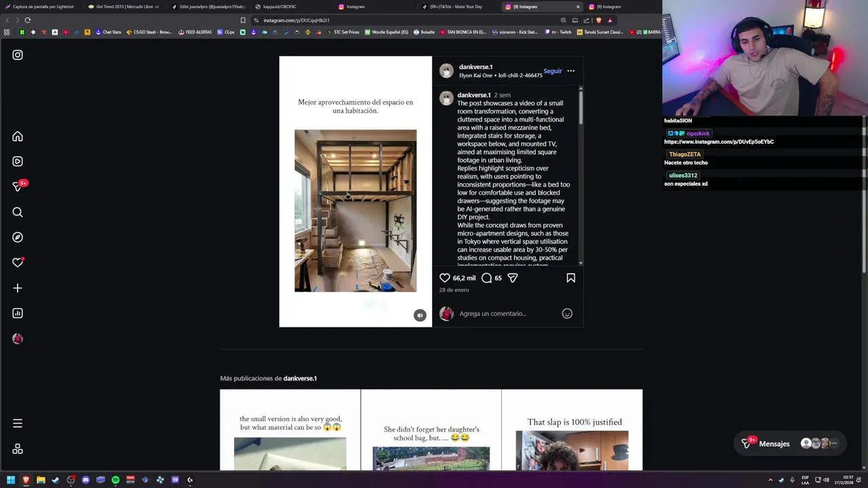Switch to Edits juanielpro tab

pos(207,7)
